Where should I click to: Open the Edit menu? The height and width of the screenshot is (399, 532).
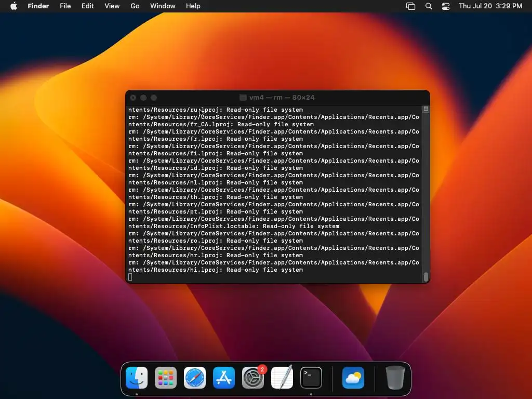tap(87, 6)
